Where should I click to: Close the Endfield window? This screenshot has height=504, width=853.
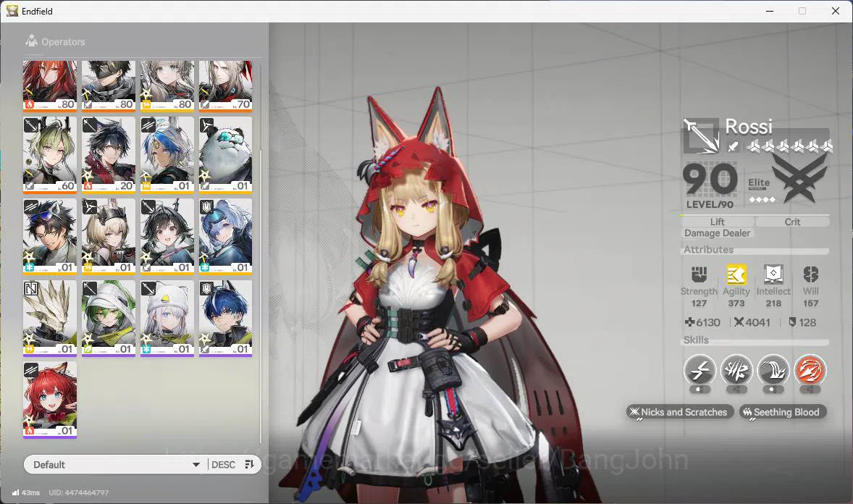(x=836, y=11)
